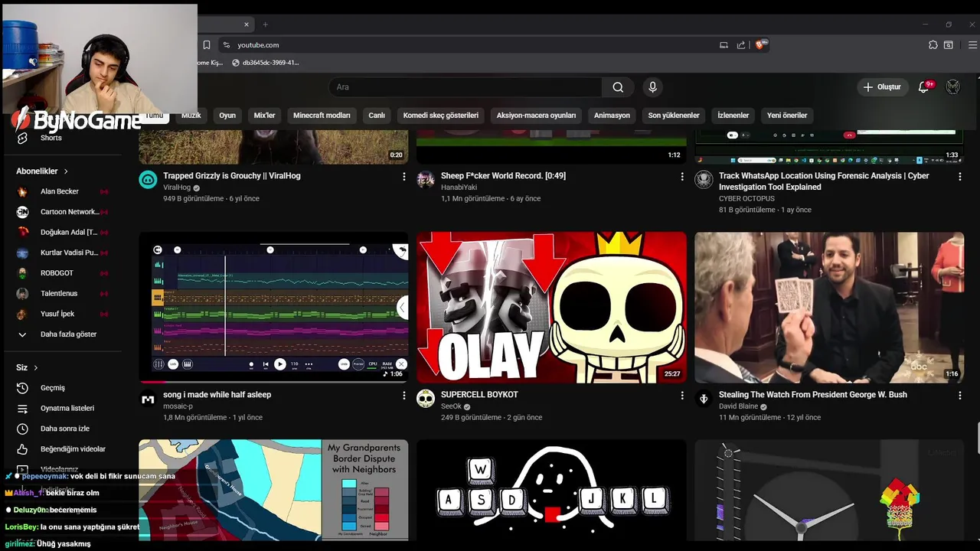Image resolution: width=980 pixels, height=551 pixels.
Task: Open the HanabiYaki channel avatar
Action: 426,180
